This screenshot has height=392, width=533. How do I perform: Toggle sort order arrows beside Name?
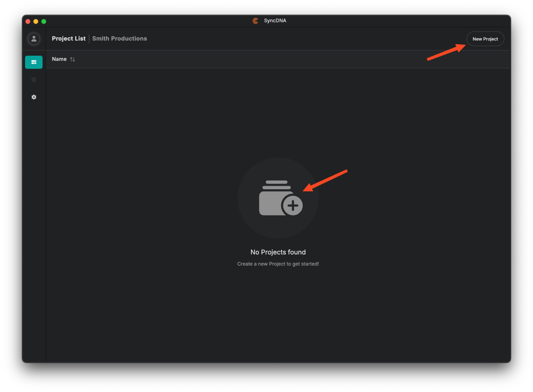click(72, 59)
